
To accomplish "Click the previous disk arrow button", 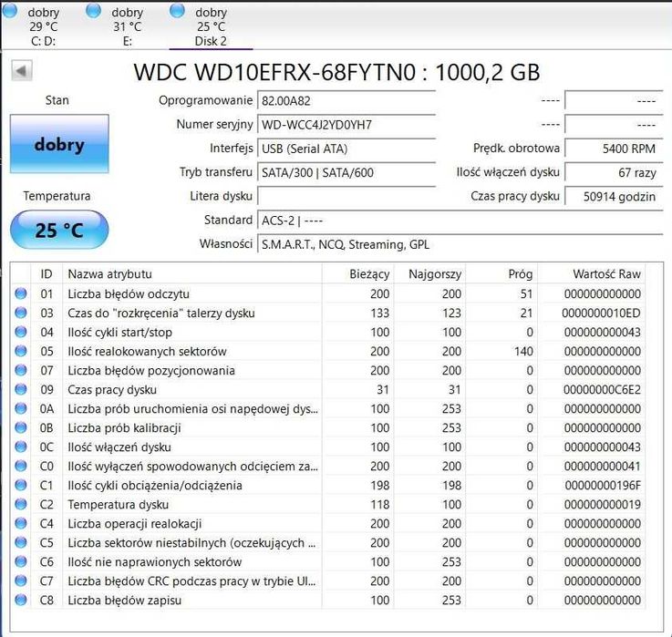I will point(22,71).
